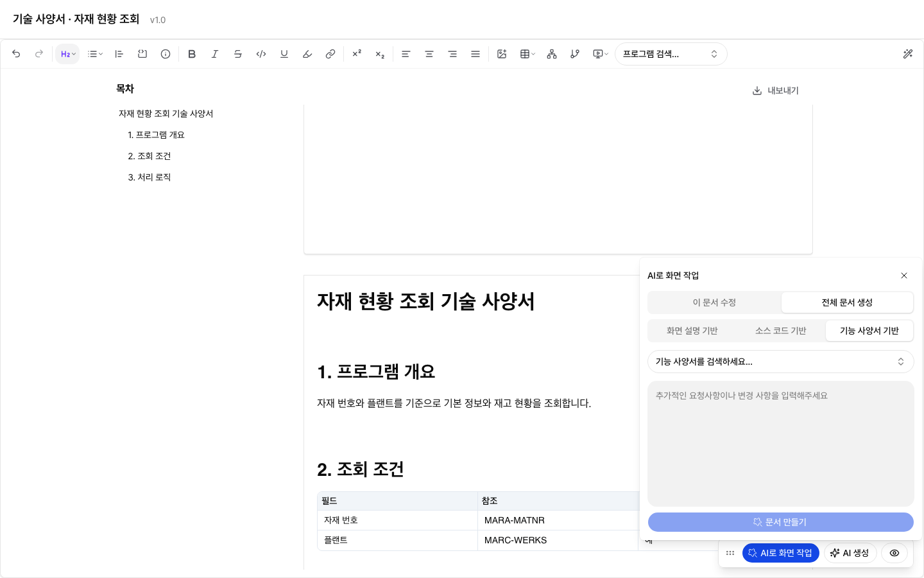This screenshot has height=578, width=924.
Task: Justify the text alignment
Action: (475, 54)
